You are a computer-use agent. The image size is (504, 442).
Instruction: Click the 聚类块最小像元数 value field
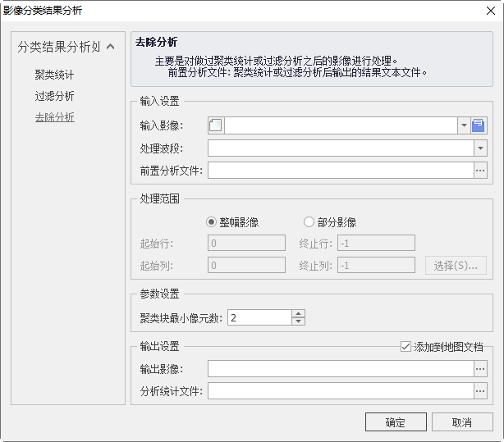[258, 317]
